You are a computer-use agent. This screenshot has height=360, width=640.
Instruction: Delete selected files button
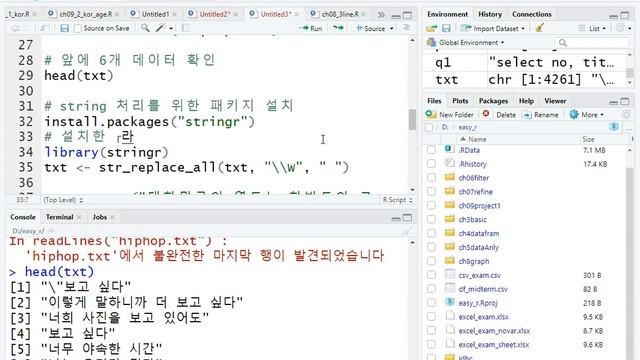tap(499, 115)
